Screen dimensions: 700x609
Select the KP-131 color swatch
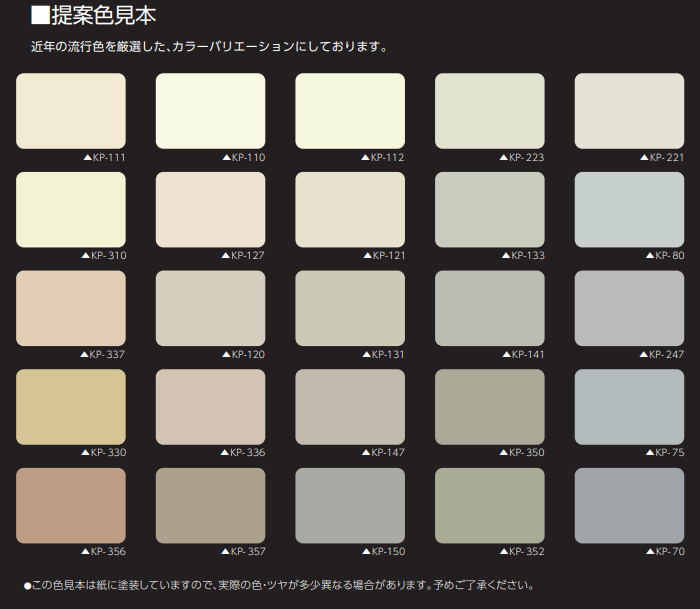pos(350,308)
